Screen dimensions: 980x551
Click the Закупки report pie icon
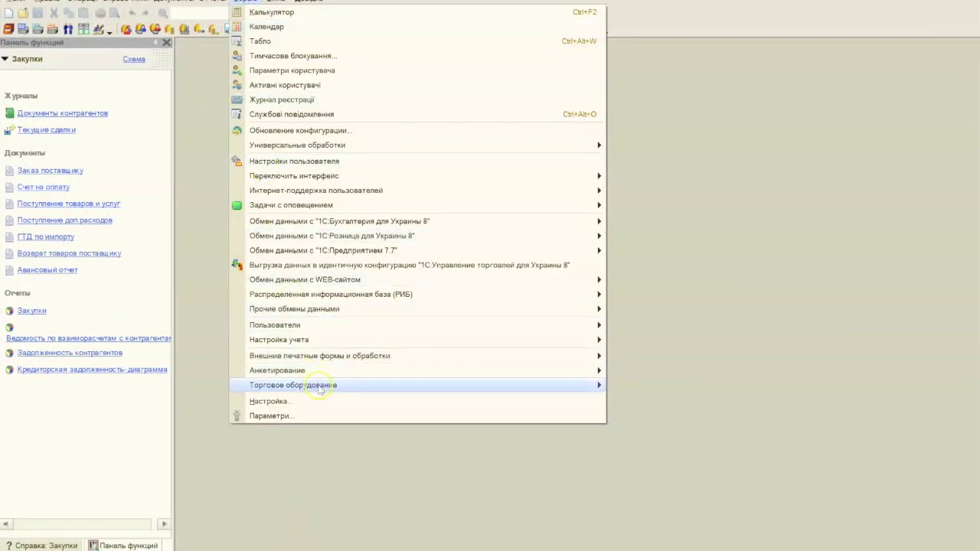tap(9, 311)
